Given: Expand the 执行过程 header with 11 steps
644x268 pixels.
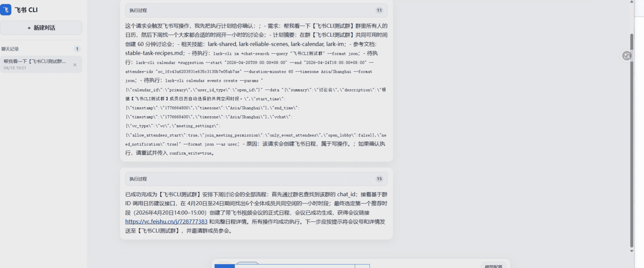Looking at the screenshot, I should (x=256, y=10).
